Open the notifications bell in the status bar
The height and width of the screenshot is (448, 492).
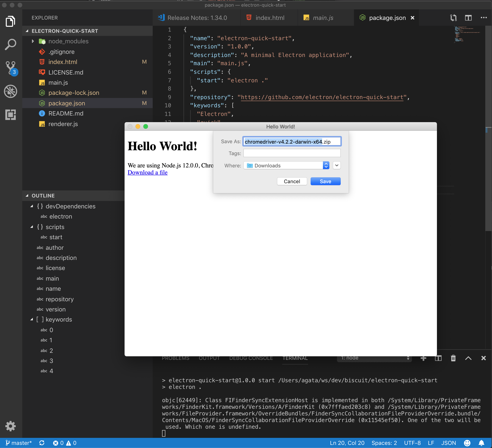(x=481, y=443)
